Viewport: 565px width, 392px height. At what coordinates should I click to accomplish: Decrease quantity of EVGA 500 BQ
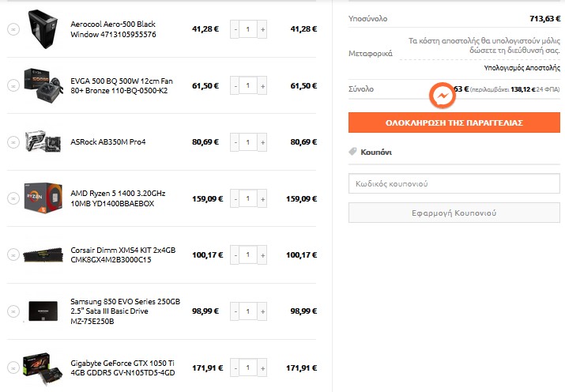pyautogui.click(x=235, y=85)
